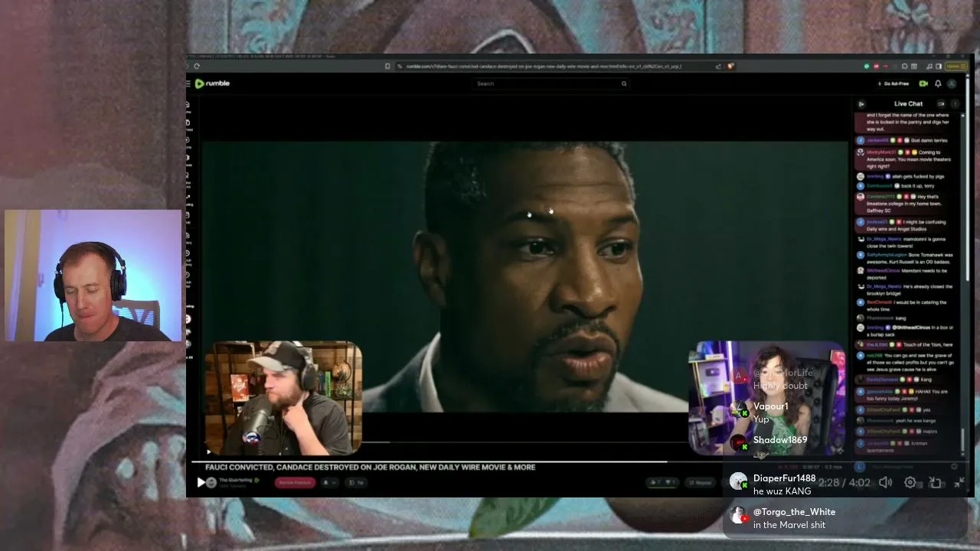Click the Rumble logo

212,83
